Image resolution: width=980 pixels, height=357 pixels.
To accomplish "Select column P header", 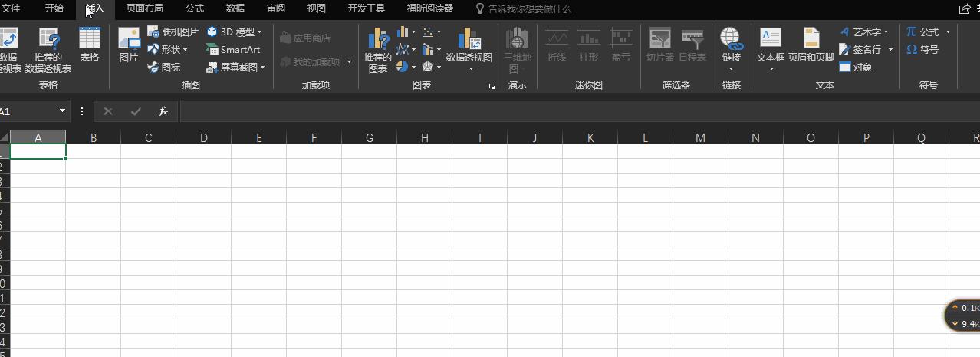I will (867, 138).
